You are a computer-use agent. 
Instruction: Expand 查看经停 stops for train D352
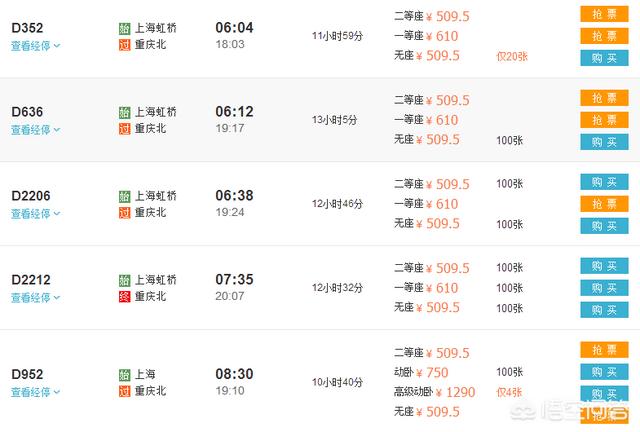click(x=36, y=45)
